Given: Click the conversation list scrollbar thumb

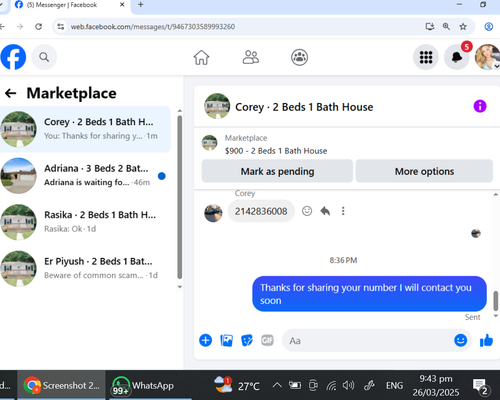Looking at the screenshot, I should [x=180, y=197].
